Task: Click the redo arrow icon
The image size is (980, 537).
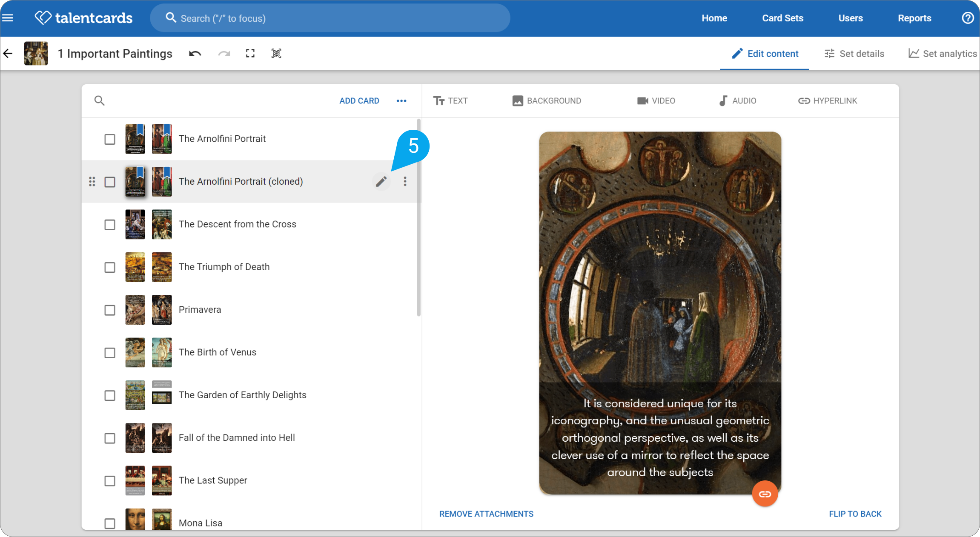Action: pyautogui.click(x=224, y=54)
